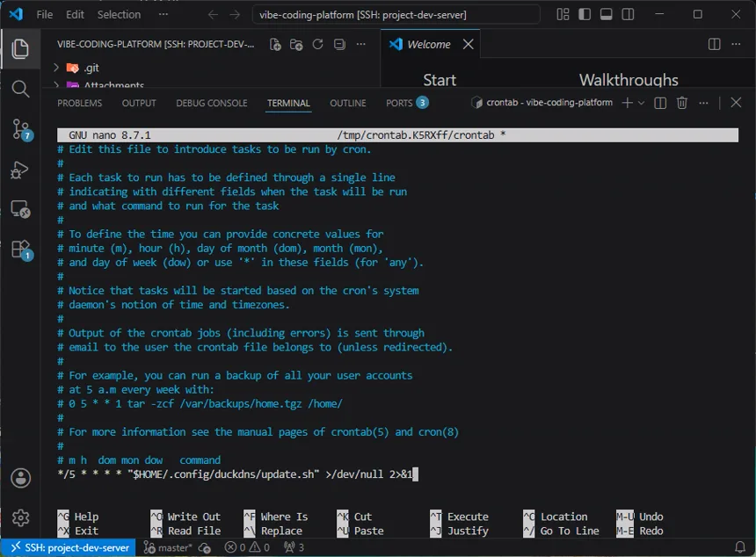Open editor more actions ellipsis
The width and height of the screenshot is (756, 557).
point(736,44)
